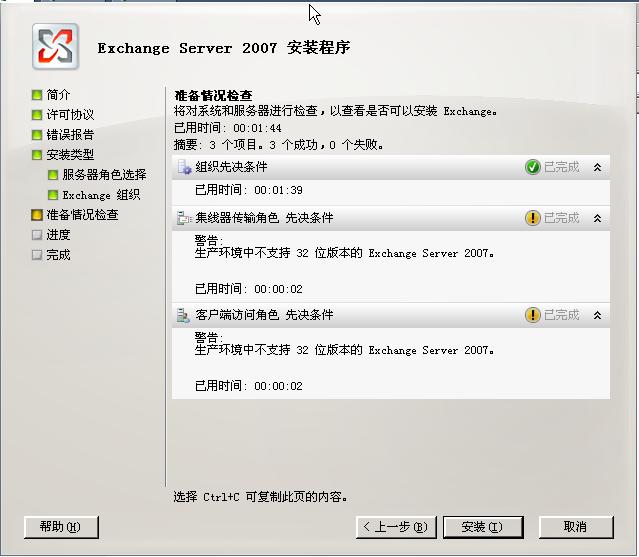Viewport: 639px width, 557px height.
Task: Click 已完成 status text of 客户端访问角色
Action: 562,315
